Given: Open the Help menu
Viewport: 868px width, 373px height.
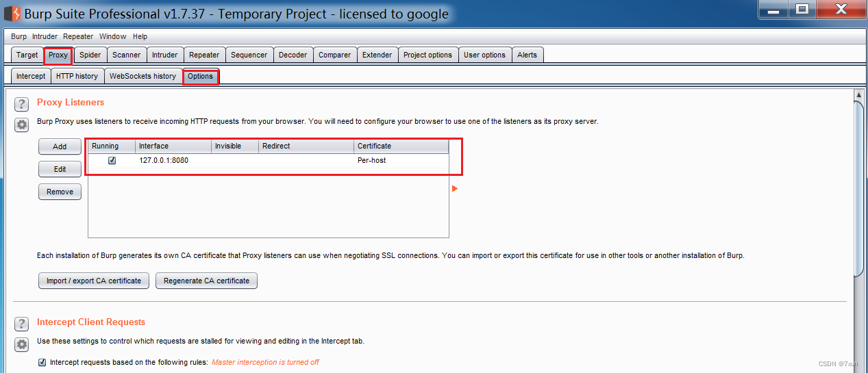Looking at the screenshot, I should click(x=140, y=36).
